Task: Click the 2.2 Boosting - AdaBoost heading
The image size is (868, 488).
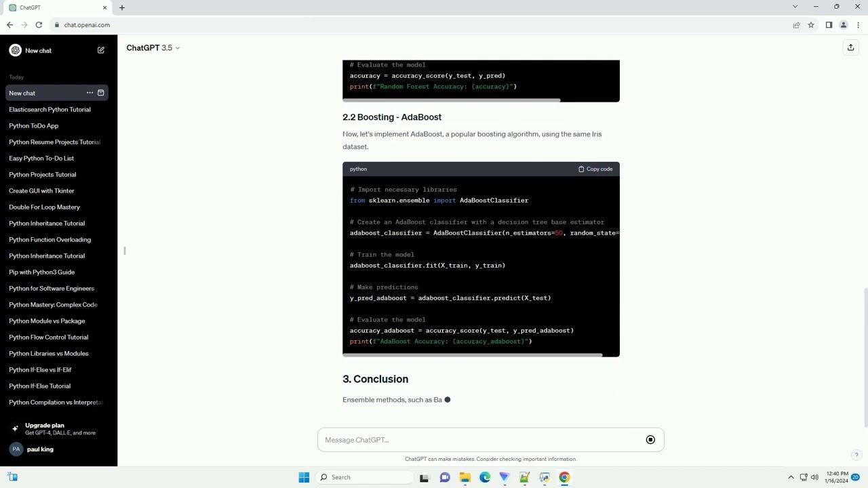Action: click(x=392, y=117)
